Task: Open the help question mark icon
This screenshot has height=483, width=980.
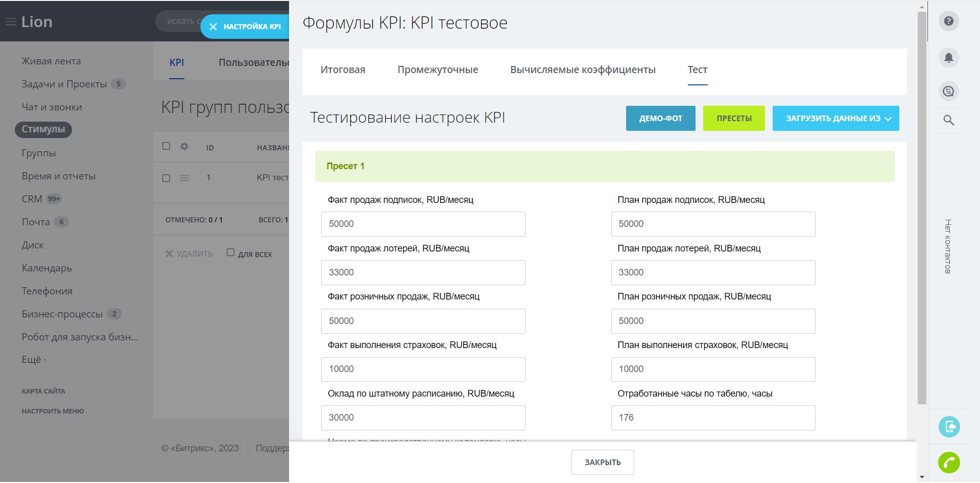Action: [948, 21]
